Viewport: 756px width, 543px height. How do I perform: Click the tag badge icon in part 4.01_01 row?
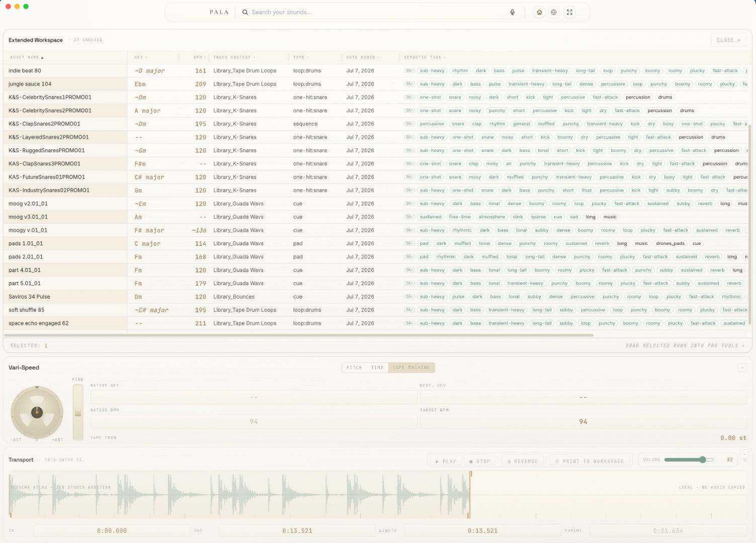(x=409, y=270)
